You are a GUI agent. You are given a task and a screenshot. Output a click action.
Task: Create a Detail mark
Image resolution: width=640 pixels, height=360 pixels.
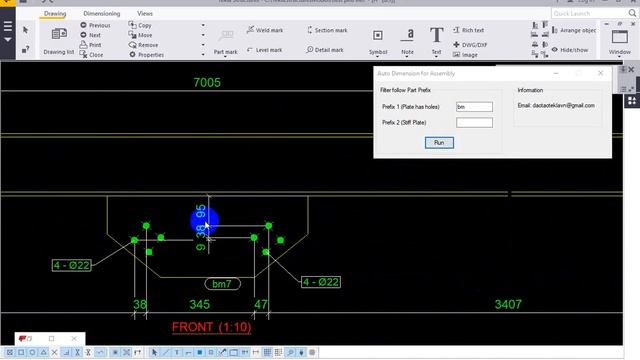325,50
